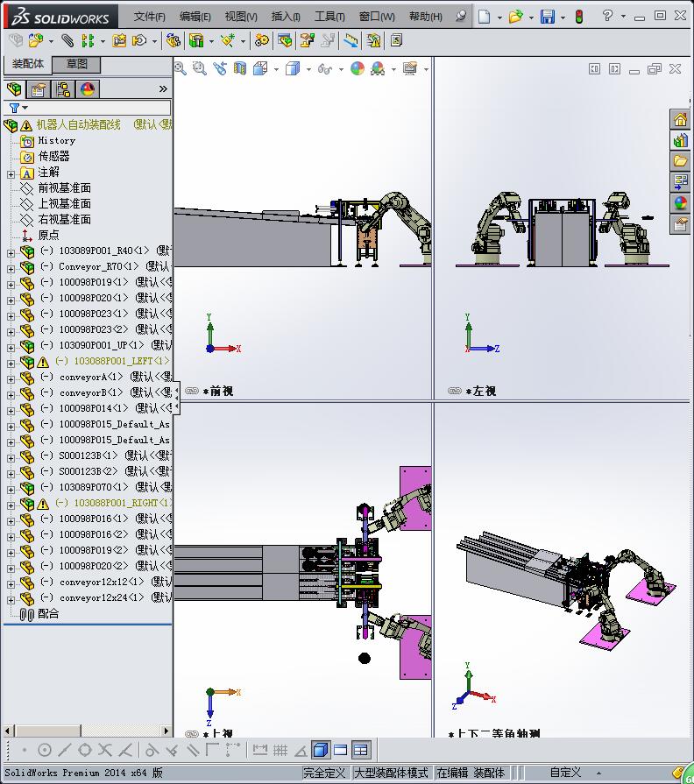Switch to the 草图 command tab
This screenshot has height=784, width=694.
[77, 64]
